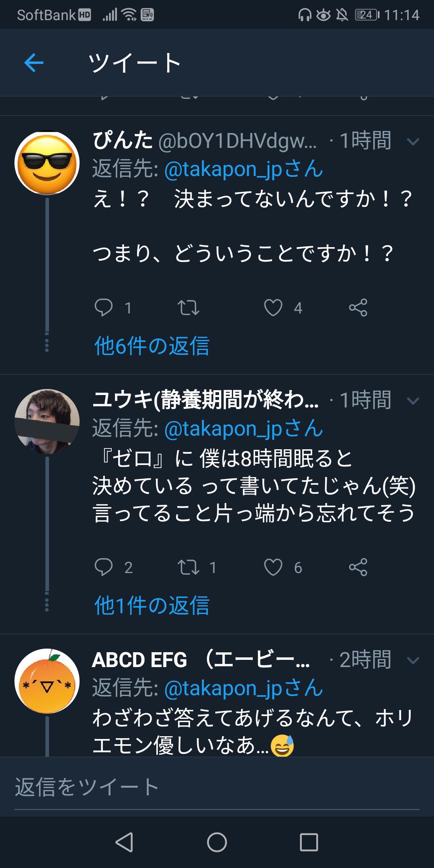Tap the back arrow in the header
Viewport: 434px width, 868px height.
[34, 63]
